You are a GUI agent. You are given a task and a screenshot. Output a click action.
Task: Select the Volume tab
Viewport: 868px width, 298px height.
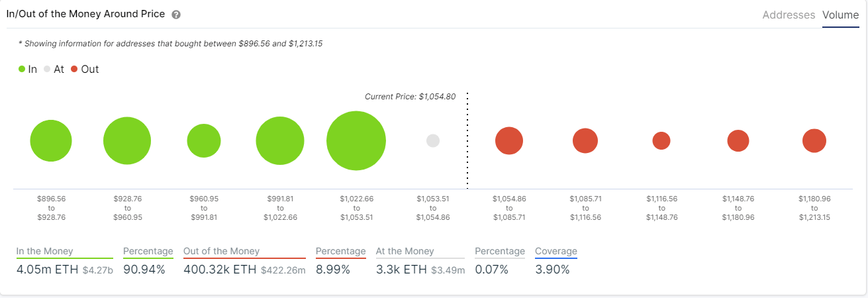(840, 15)
